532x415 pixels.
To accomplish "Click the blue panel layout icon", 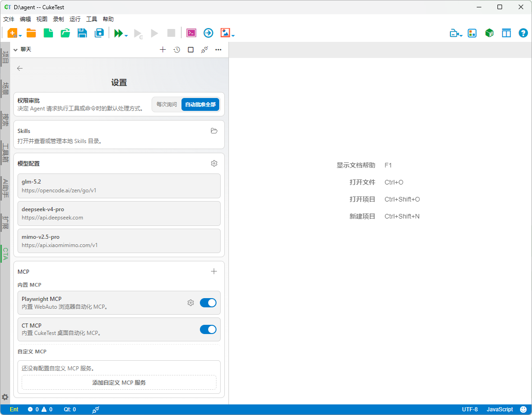I will 506,33.
